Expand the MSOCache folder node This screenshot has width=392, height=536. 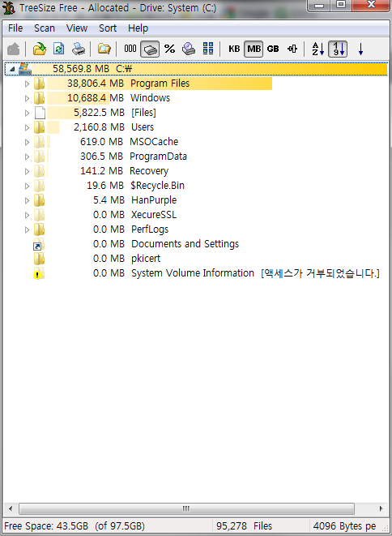pos(27,142)
